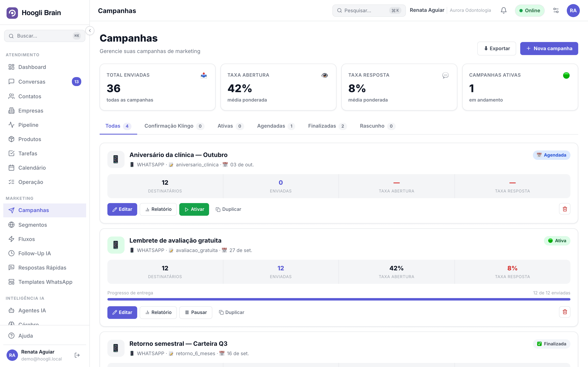Screen dimensions: 588x367
Task: Activate the Aniversário da clínica campaign
Action: click(194, 209)
